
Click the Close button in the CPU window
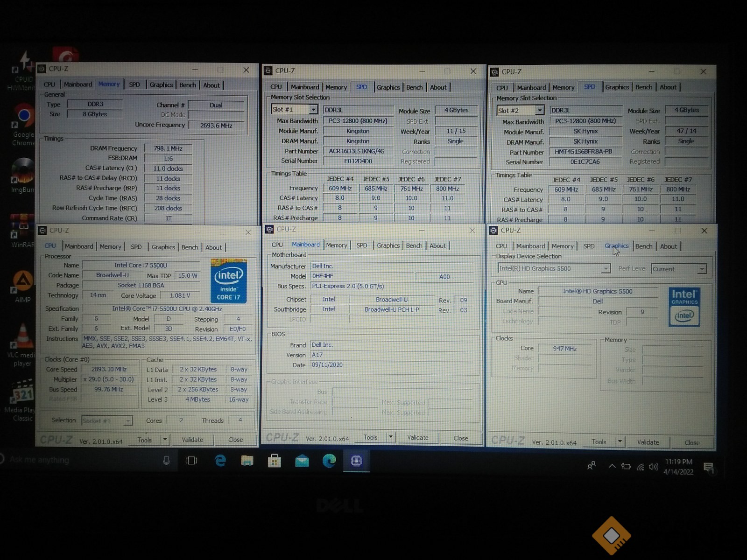click(235, 440)
